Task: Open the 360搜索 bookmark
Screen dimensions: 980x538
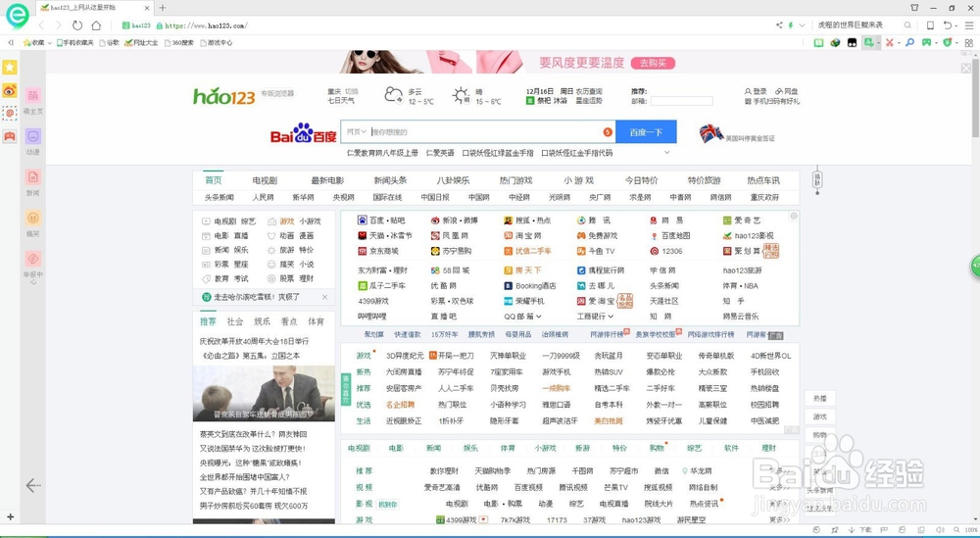Action: pos(178,42)
